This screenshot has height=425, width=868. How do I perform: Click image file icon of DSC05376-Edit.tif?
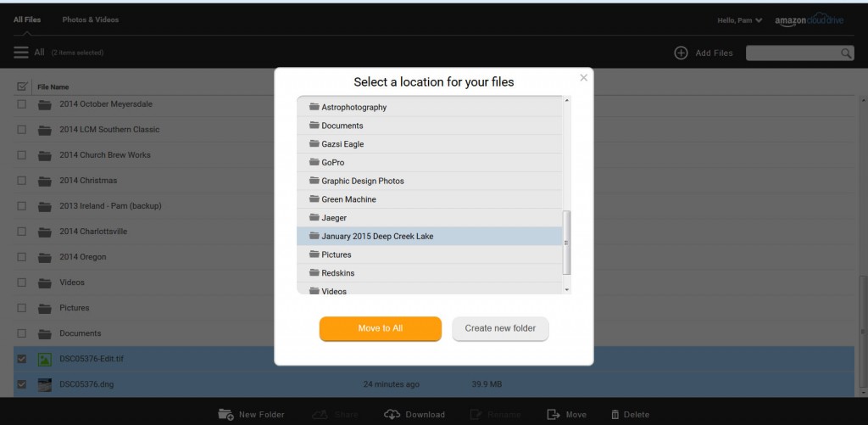(45, 360)
